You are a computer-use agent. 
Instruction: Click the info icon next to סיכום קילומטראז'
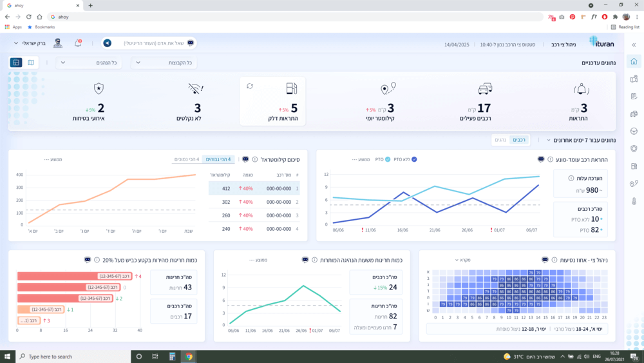click(x=255, y=159)
